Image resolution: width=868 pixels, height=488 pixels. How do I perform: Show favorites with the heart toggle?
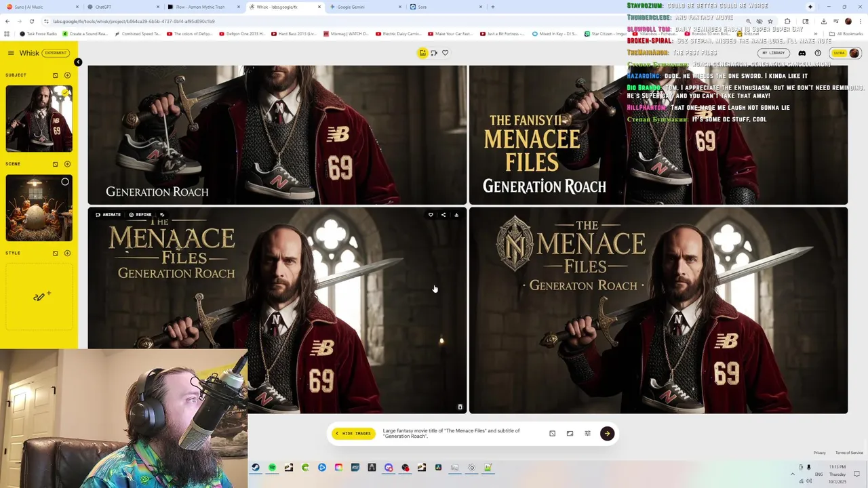click(445, 53)
